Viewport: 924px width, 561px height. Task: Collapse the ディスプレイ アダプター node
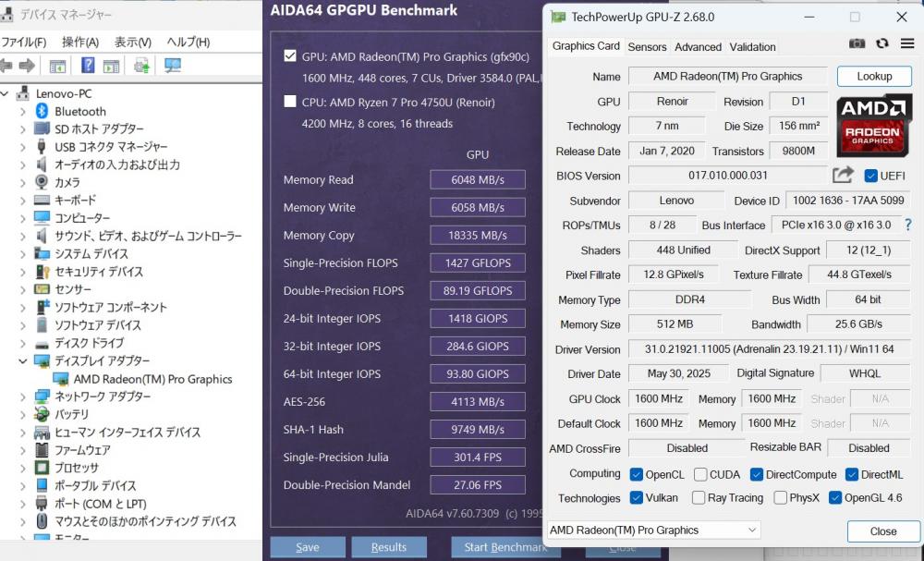click(23, 360)
